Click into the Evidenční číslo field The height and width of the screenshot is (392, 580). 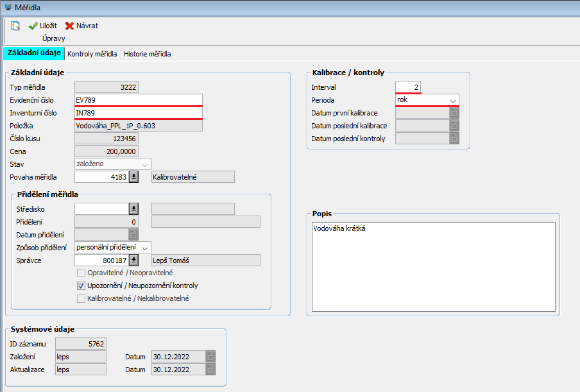138,100
